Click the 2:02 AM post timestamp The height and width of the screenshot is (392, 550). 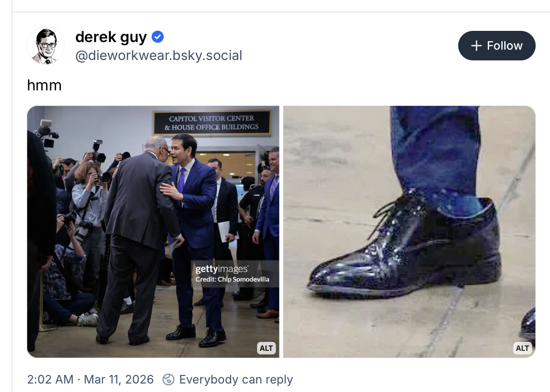click(x=50, y=379)
